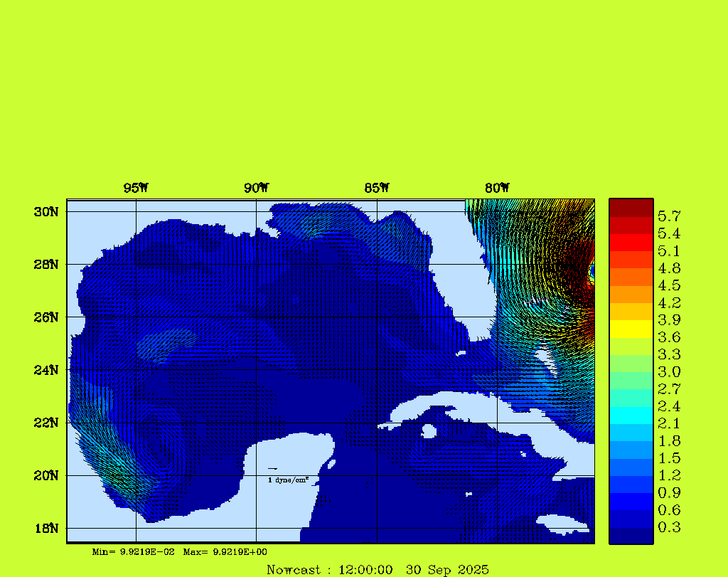This screenshot has height=577, width=728.
Task: Click the light green 3.0 colorbar band
Action: (x=631, y=363)
